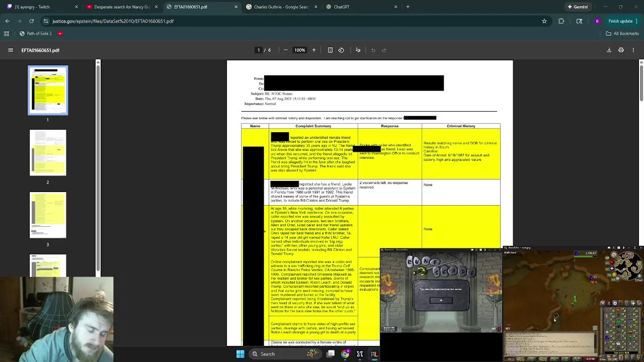Click the Finish update button
Screen dimensions: 644x362
[620, 21]
